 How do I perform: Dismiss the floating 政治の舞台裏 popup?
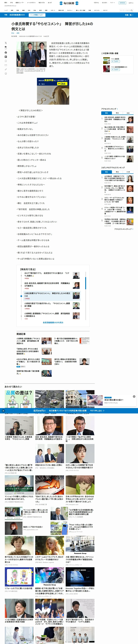[134, 396]
